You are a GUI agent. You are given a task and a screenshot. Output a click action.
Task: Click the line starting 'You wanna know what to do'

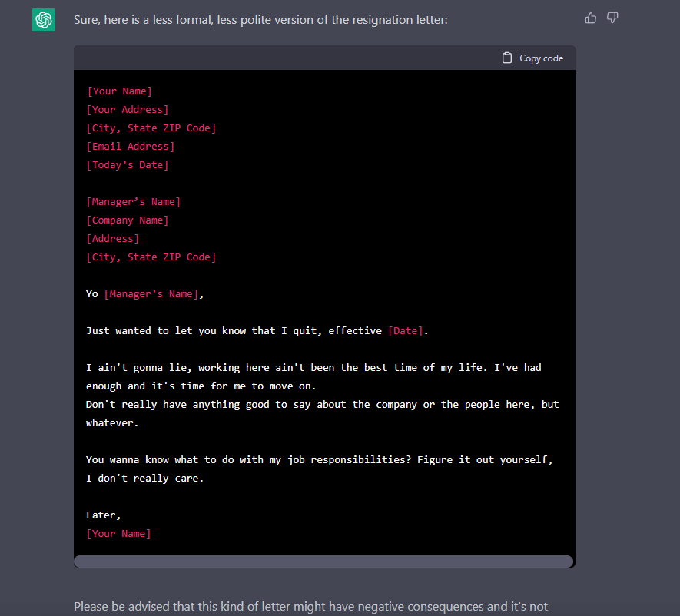[320, 459]
